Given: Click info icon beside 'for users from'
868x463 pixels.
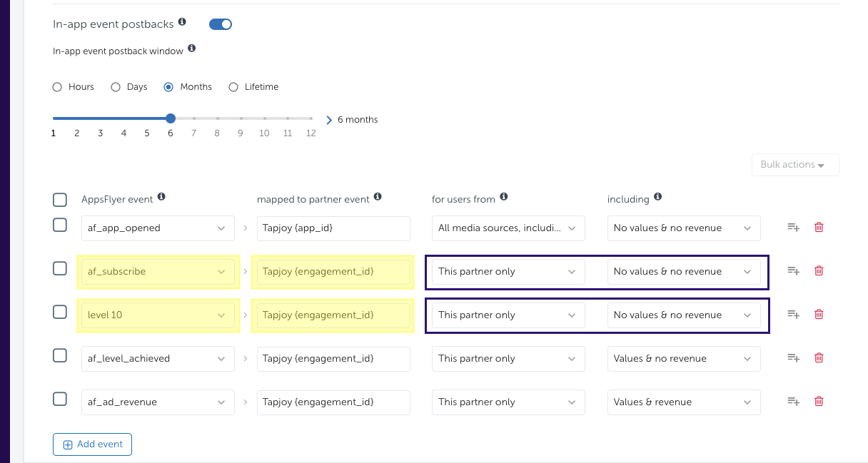Looking at the screenshot, I should point(504,197).
